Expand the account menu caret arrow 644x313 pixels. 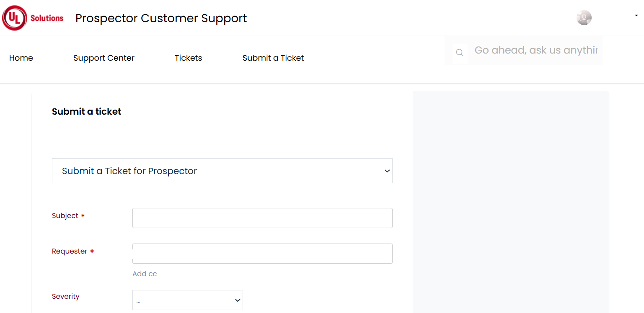click(636, 15)
